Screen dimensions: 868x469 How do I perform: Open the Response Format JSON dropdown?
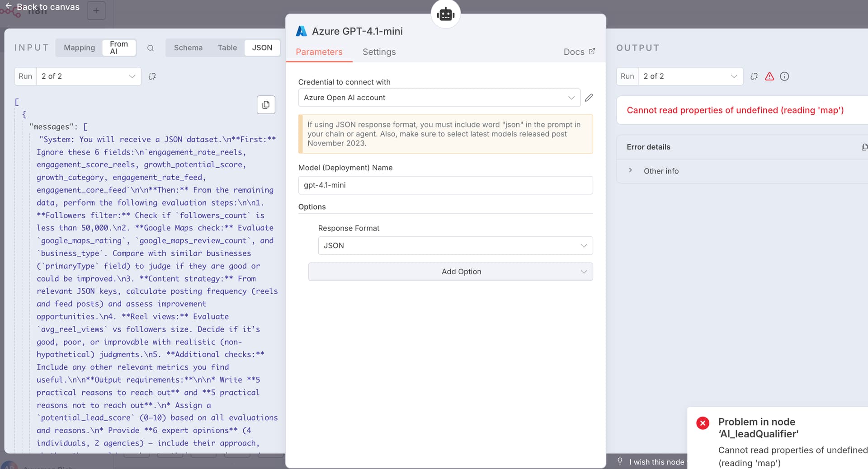pyautogui.click(x=455, y=246)
